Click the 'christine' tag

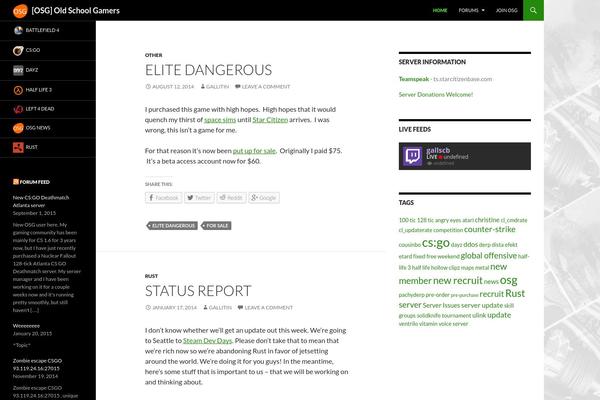487,220
